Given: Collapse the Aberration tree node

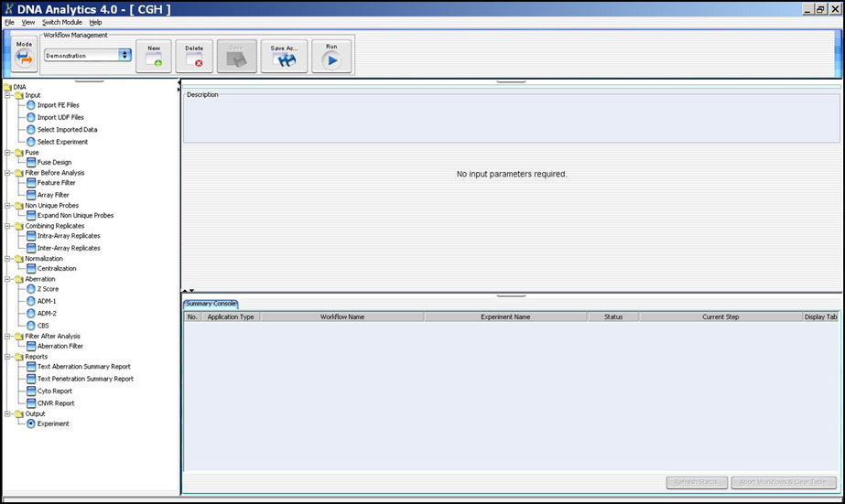Looking at the screenshot, I should tap(7, 279).
